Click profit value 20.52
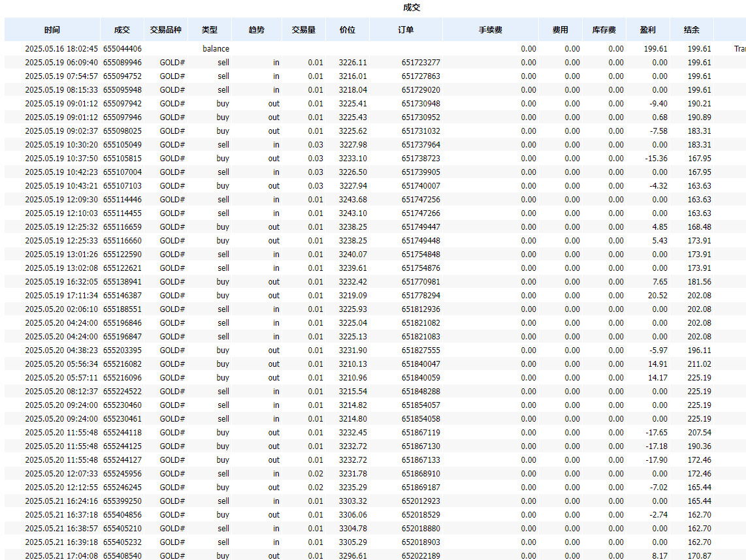The width and height of the screenshot is (746, 560). click(x=658, y=296)
